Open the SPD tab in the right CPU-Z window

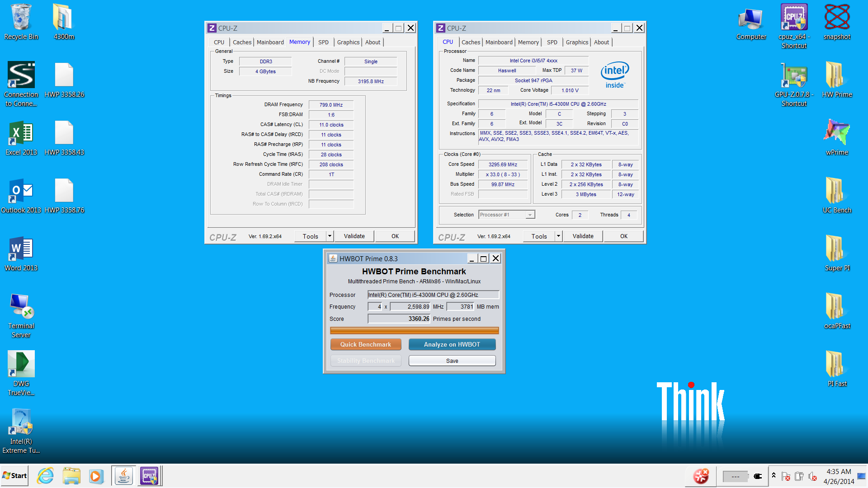[x=552, y=42]
